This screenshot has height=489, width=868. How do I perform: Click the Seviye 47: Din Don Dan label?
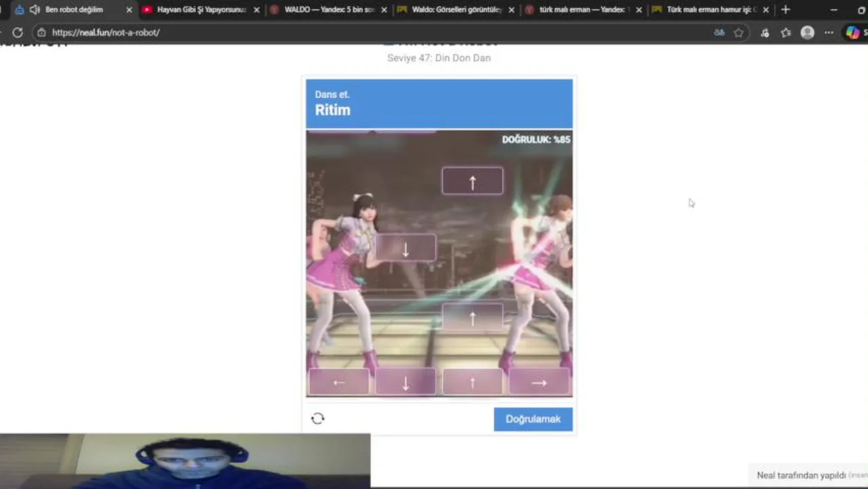[439, 58]
